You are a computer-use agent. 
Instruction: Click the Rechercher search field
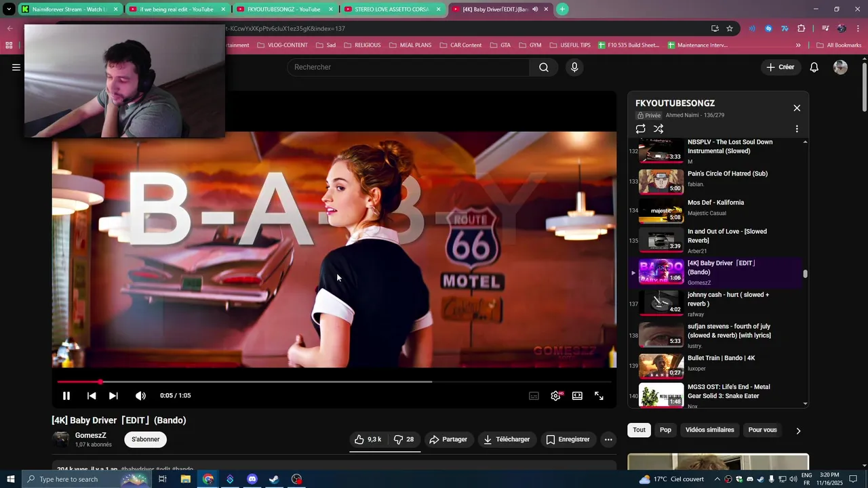coord(408,67)
